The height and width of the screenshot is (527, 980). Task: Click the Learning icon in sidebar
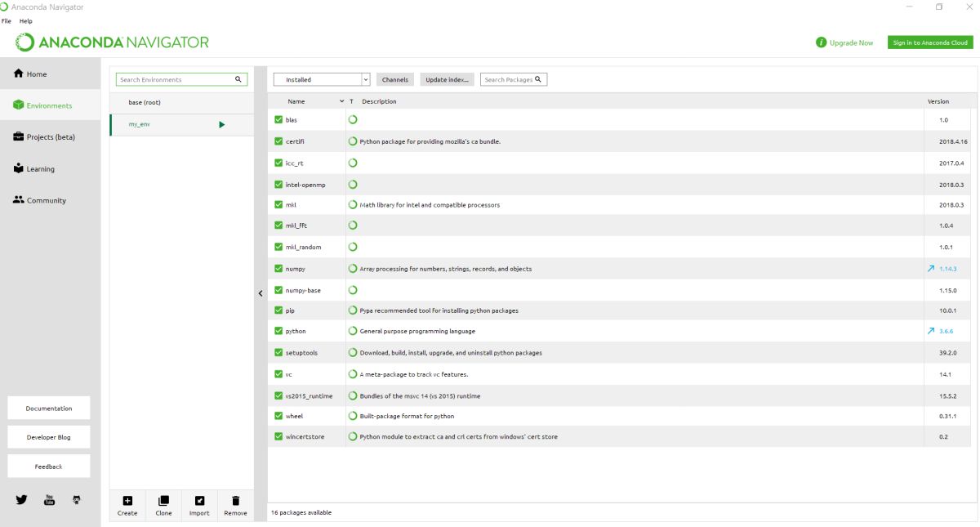pos(19,168)
